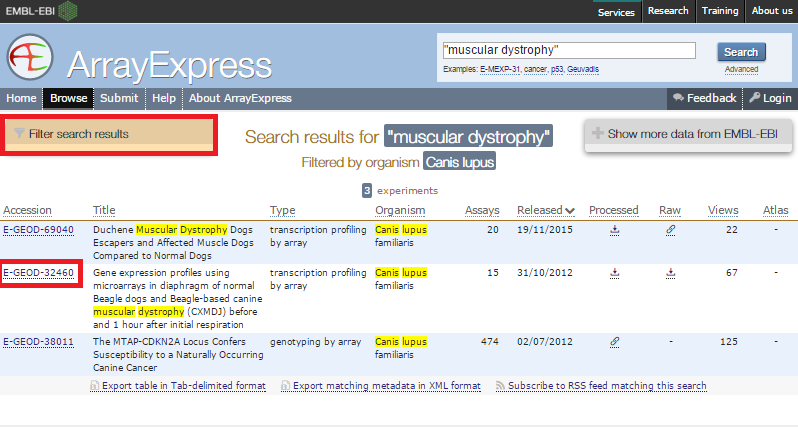Open processed data link for E-GEOD-38011
The image size is (798, 427).
[614, 342]
